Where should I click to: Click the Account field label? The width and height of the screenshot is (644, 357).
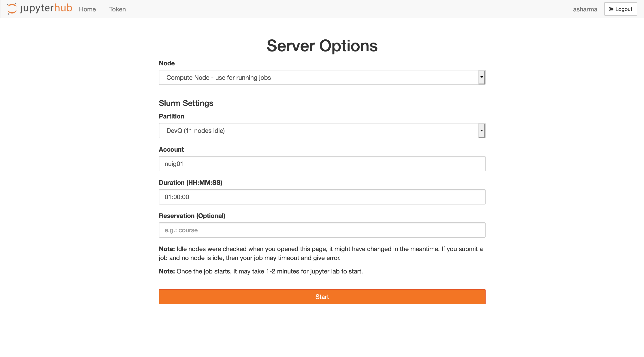pyautogui.click(x=171, y=150)
